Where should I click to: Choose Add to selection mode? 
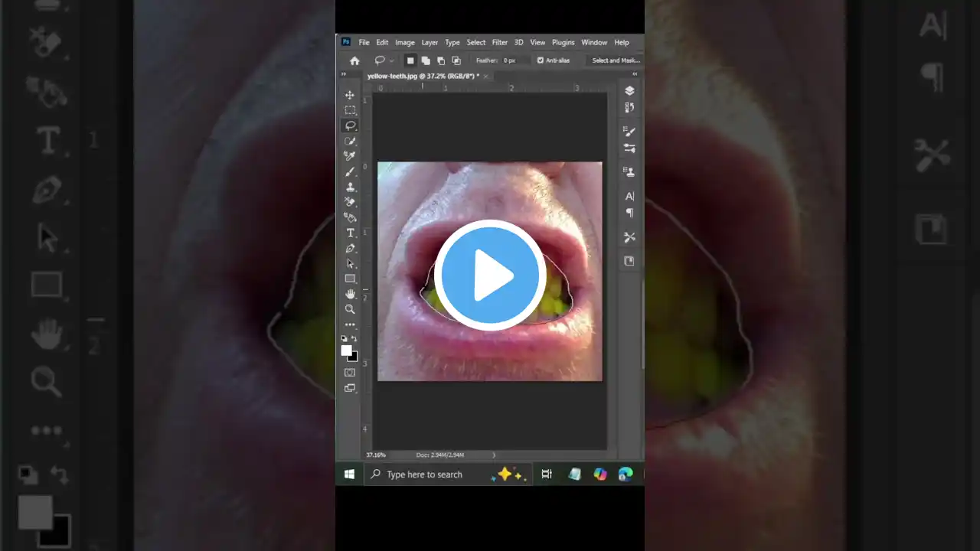point(426,60)
